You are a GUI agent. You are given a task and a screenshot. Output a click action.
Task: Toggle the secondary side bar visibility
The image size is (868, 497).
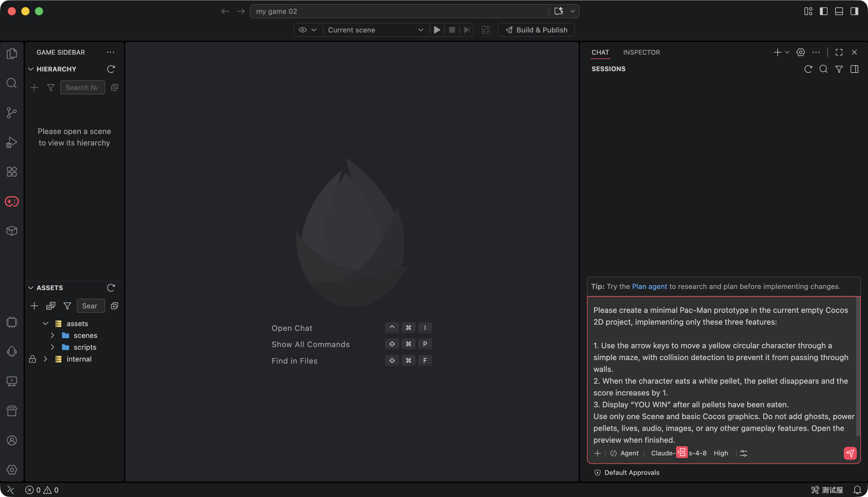coord(854,11)
